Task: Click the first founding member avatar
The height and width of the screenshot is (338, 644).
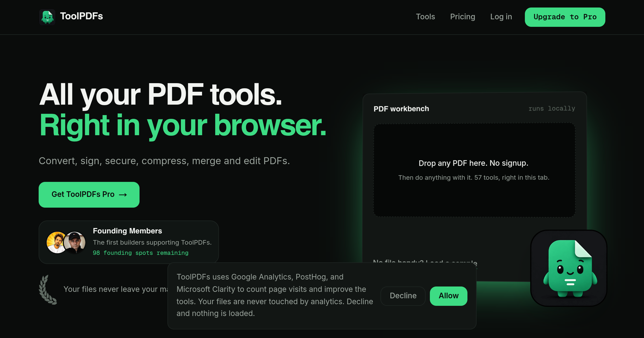Action: [x=56, y=242]
